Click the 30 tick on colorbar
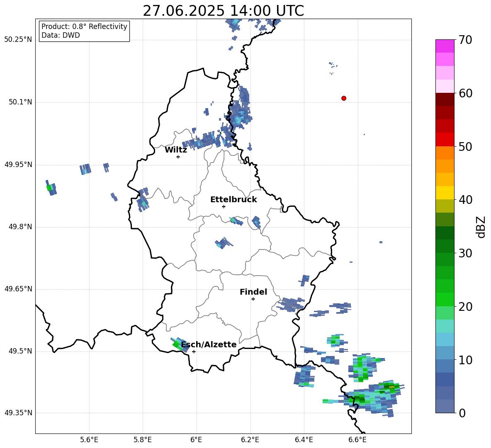 click(x=465, y=253)
